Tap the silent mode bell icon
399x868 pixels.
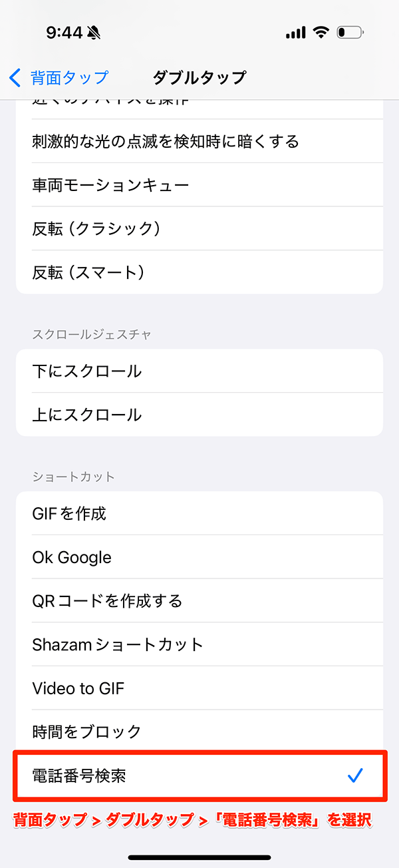(x=95, y=33)
